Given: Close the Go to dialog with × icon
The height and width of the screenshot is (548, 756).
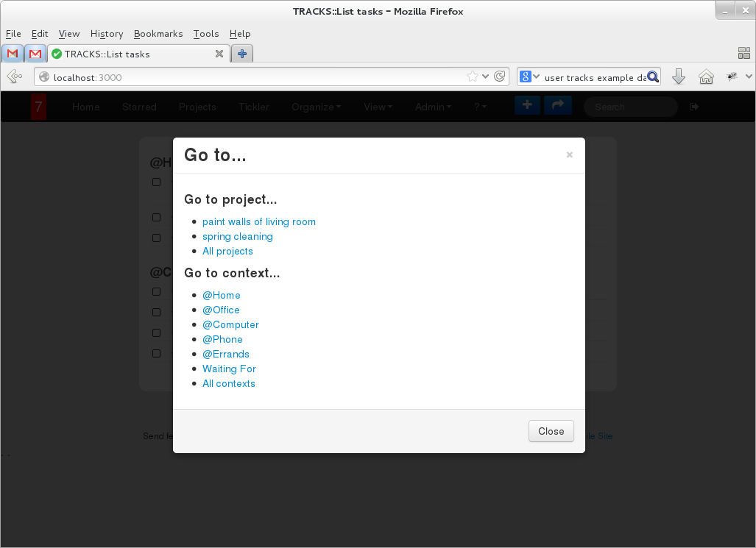Looking at the screenshot, I should coord(569,155).
